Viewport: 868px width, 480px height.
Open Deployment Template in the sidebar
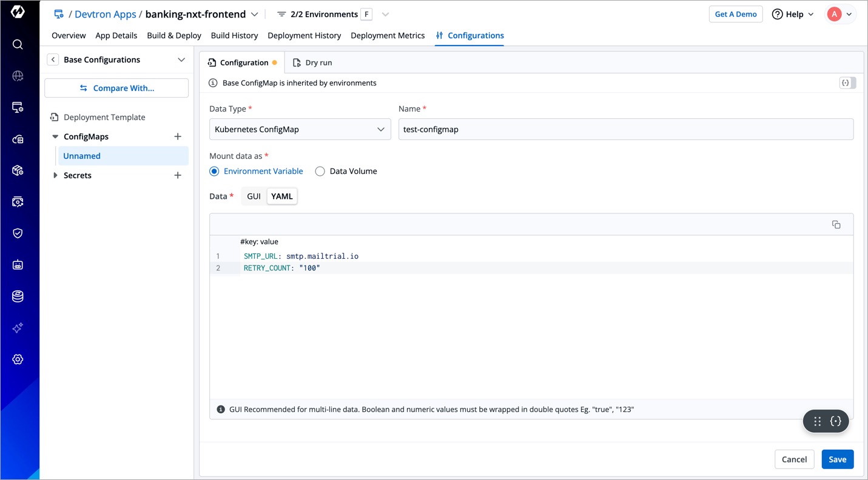coord(104,117)
